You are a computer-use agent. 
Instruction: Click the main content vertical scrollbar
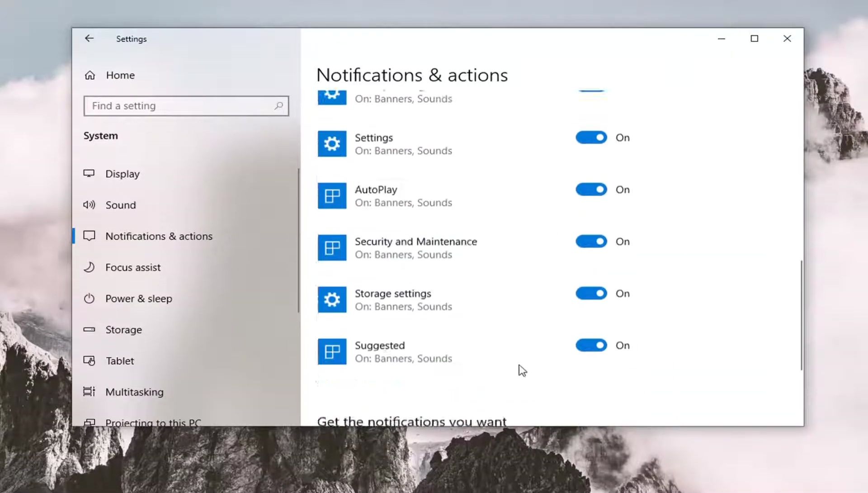point(802,315)
